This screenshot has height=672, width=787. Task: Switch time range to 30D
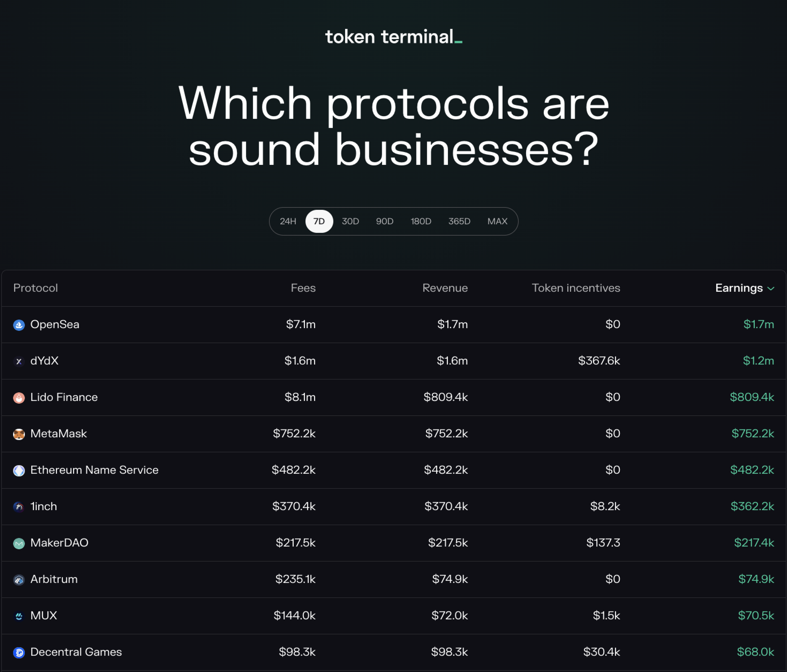pyautogui.click(x=350, y=221)
